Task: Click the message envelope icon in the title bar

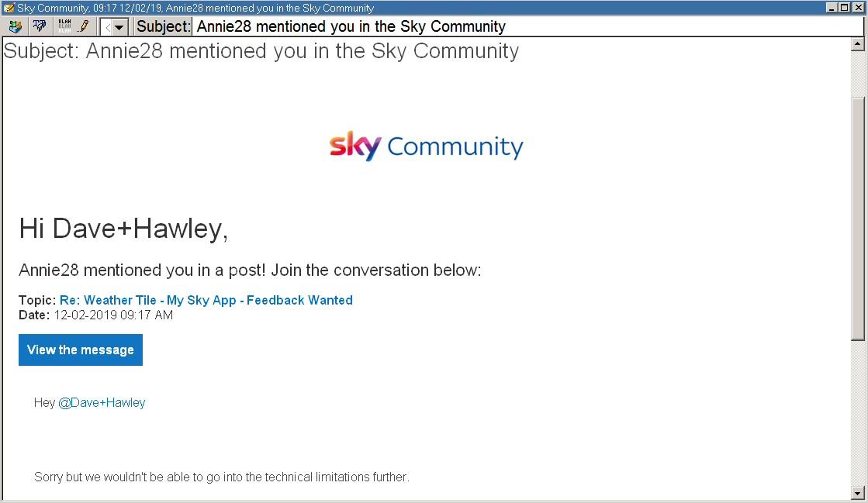Action: coord(9,8)
